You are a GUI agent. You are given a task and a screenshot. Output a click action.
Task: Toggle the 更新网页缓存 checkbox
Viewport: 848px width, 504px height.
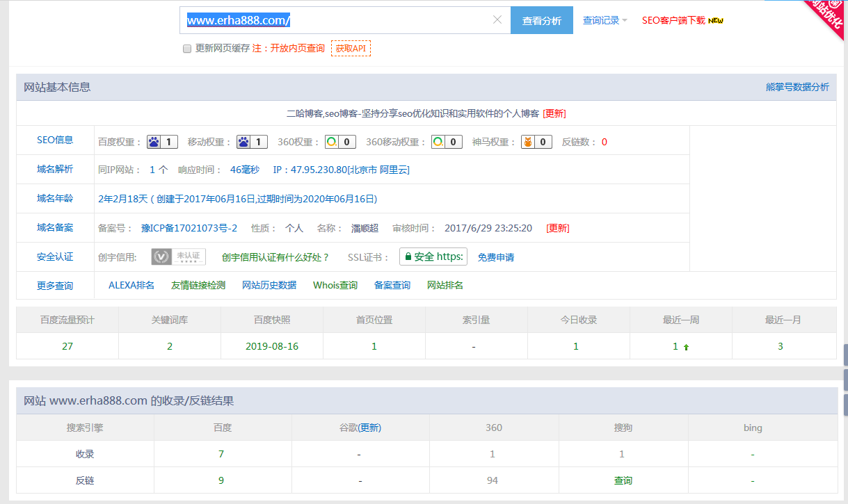click(x=186, y=49)
